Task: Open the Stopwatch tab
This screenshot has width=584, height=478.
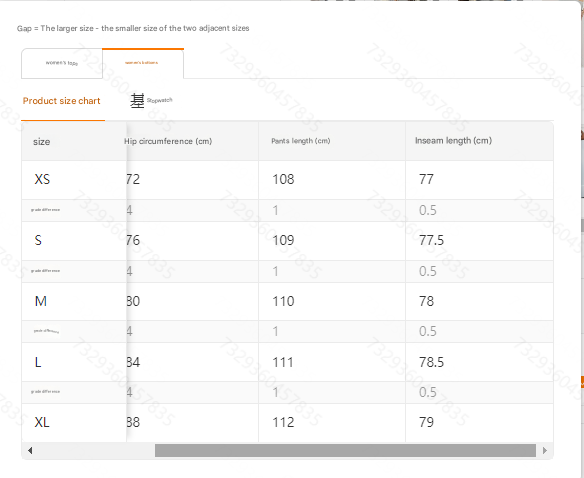Action: (151, 101)
